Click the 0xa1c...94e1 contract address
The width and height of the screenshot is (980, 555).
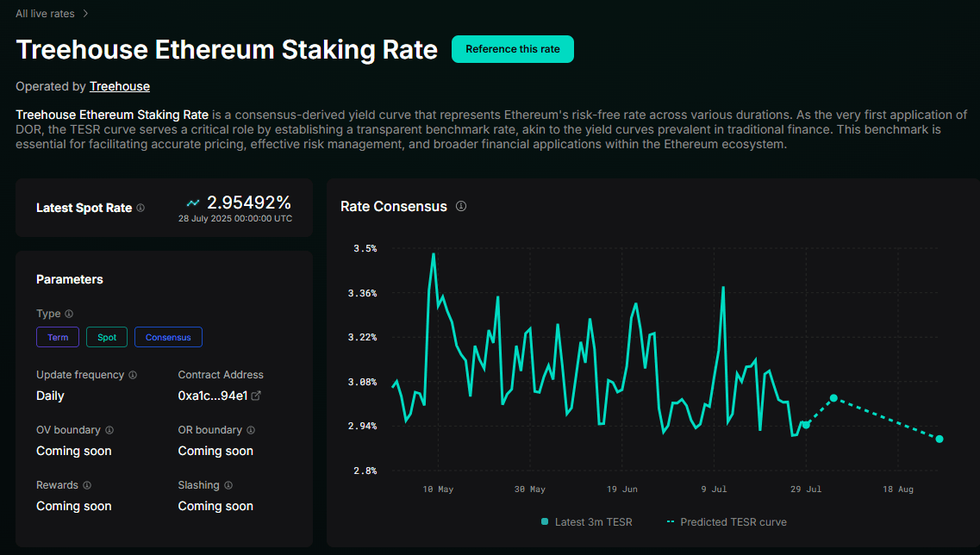213,396
